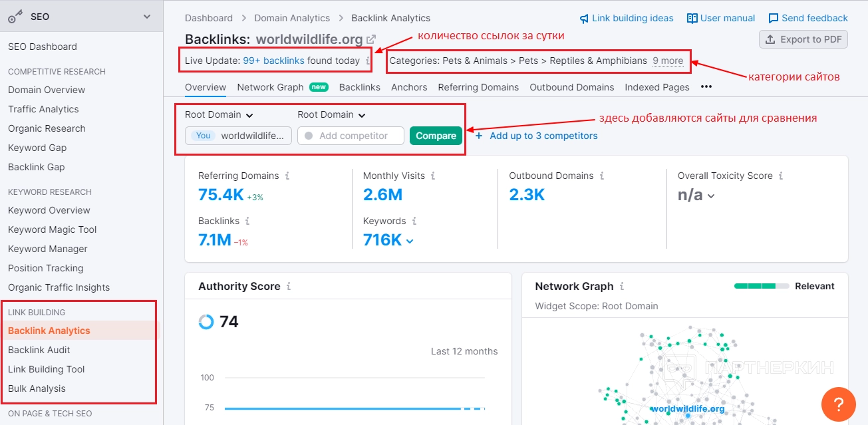Click the info icon beside Monthly Visits
Screen dimensions: 868x425
coord(433,176)
